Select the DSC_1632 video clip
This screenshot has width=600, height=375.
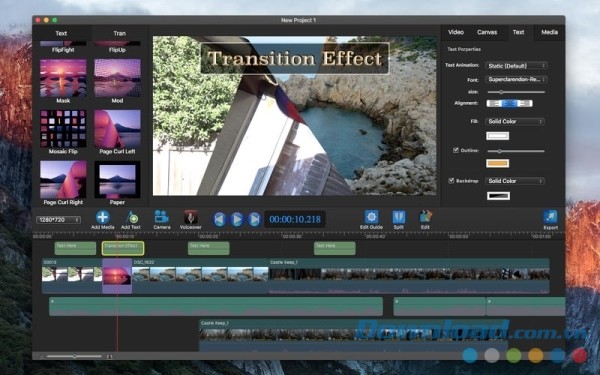point(200,276)
